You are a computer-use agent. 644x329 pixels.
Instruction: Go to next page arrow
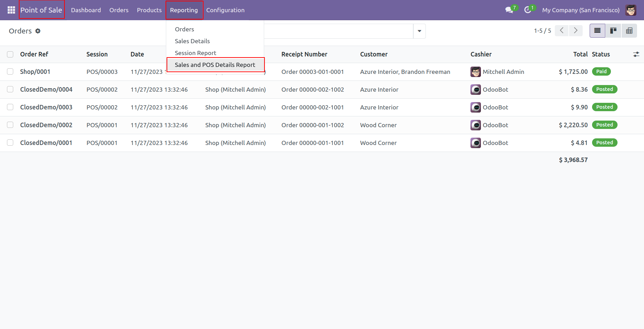coord(576,31)
